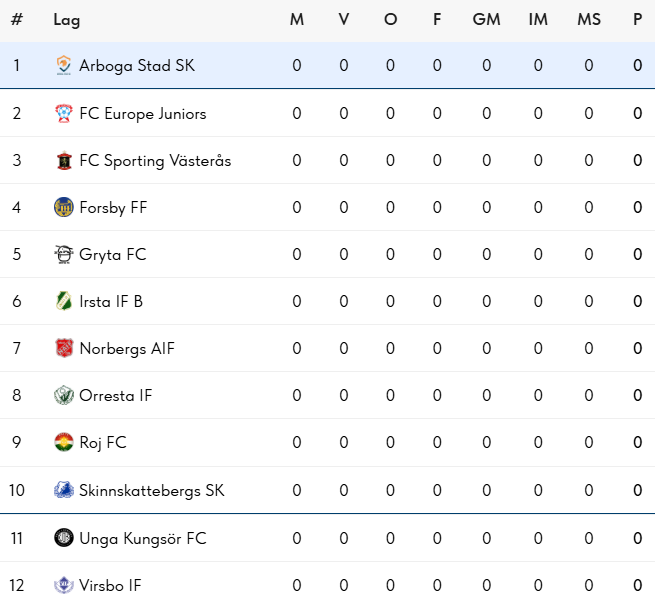This screenshot has height=598, width=655.
Task: Click the Orresta IF club emblem
Action: tap(64, 395)
